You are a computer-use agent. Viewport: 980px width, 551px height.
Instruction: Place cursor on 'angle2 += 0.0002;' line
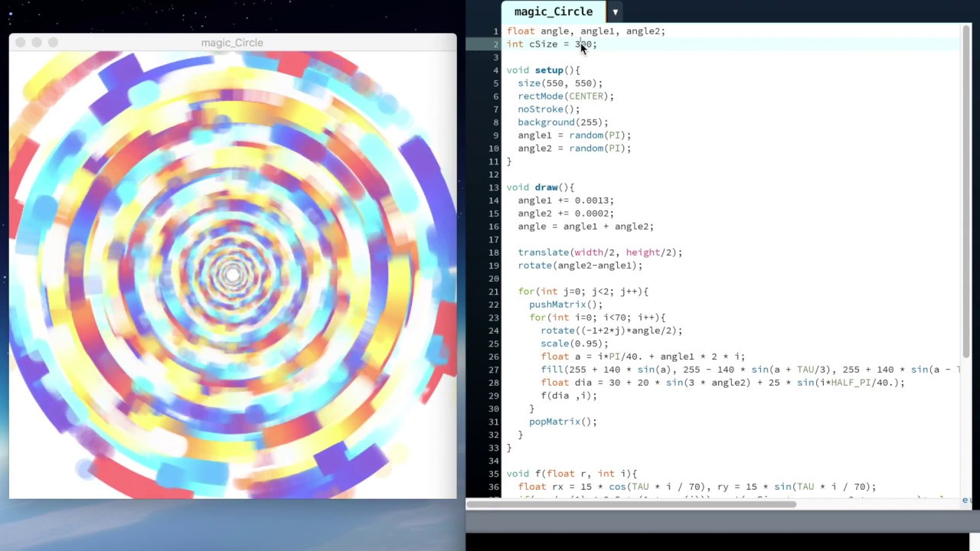pyautogui.click(x=566, y=214)
